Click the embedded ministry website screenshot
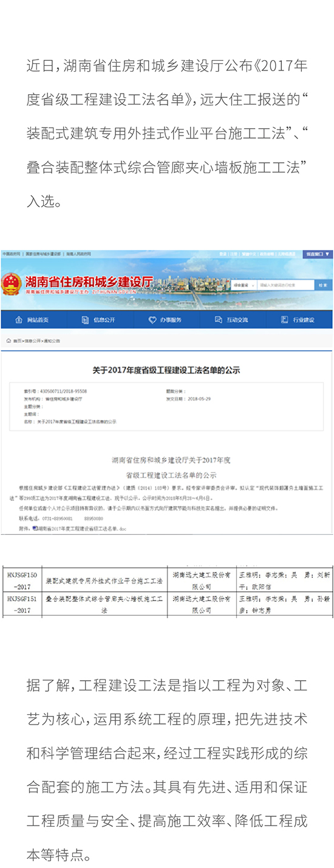The image size is (334, 868). point(166,391)
